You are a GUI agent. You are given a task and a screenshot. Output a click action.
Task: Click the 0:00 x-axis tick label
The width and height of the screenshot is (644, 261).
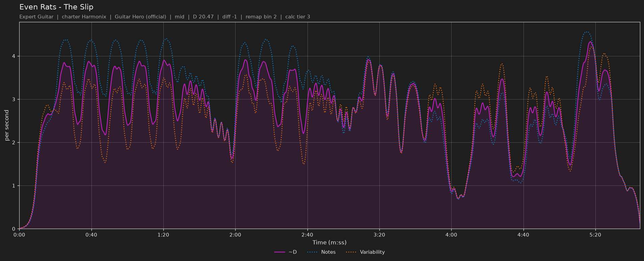point(19,235)
